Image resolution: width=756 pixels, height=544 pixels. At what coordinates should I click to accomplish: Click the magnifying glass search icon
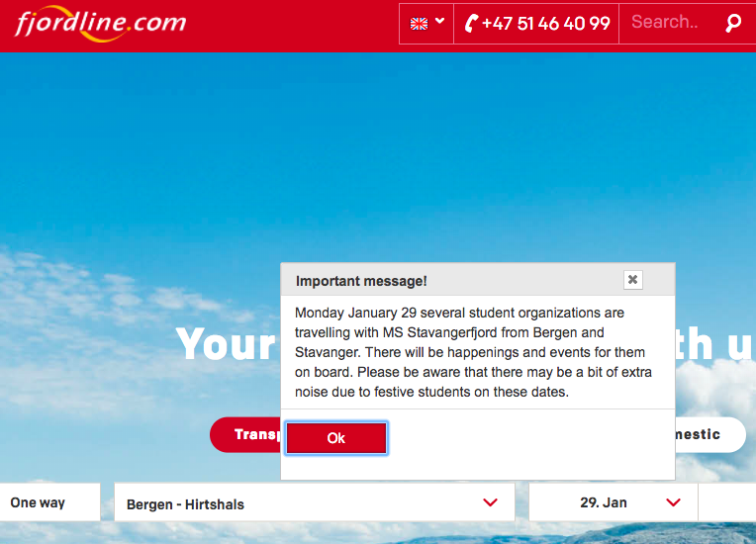[x=733, y=23]
